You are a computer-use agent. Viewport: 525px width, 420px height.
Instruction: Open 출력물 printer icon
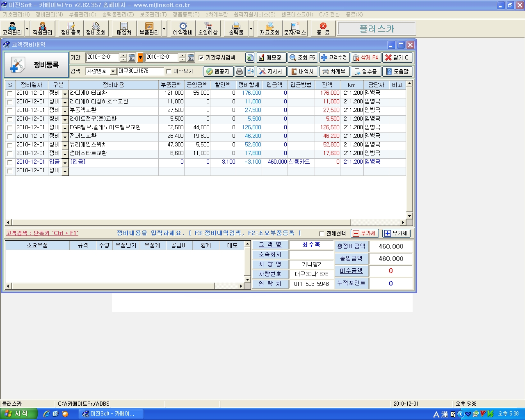[236, 29]
